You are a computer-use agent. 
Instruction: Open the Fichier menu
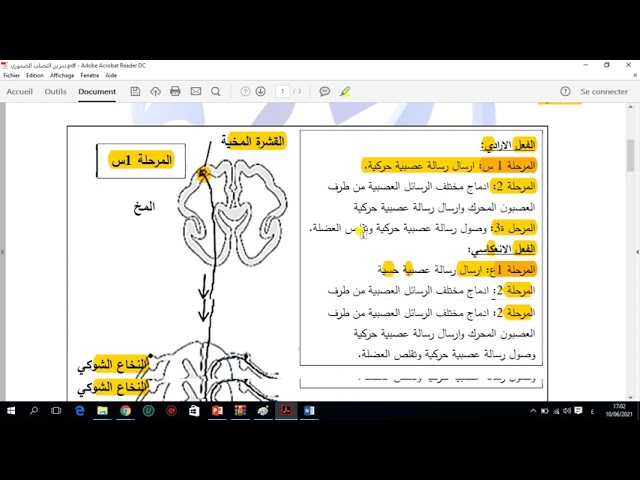(11, 76)
